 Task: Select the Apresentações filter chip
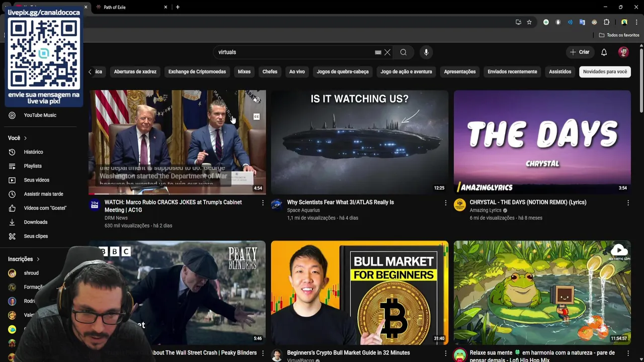click(x=459, y=71)
